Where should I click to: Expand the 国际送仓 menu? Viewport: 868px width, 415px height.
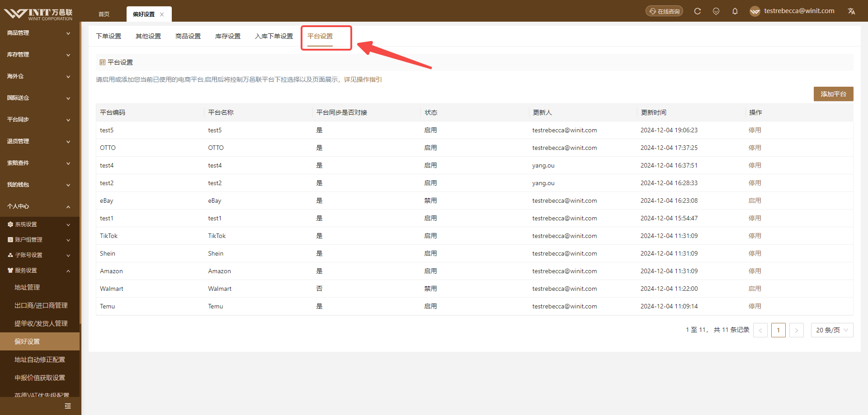(x=40, y=98)
